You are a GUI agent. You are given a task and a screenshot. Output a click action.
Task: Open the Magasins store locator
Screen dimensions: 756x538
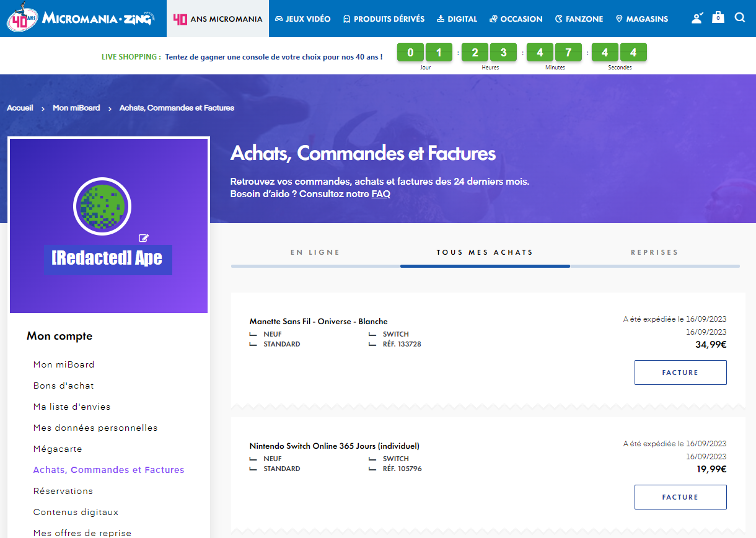(x=642, y=19)
